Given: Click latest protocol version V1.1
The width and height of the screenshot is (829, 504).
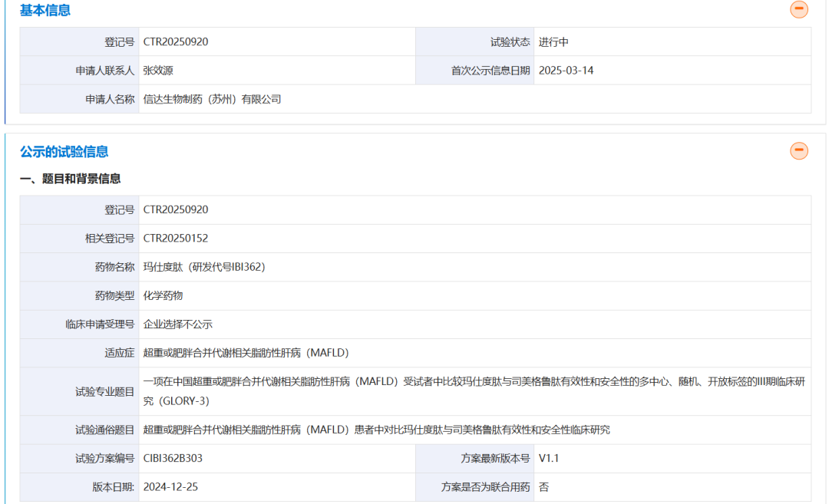Looking at the screenshot, I should point(549,458).
